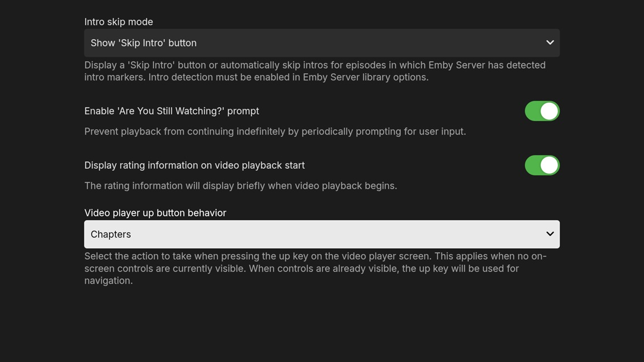
Task: Click the green track of 'Still Watching' switch
Action: [x=532, y=111]
